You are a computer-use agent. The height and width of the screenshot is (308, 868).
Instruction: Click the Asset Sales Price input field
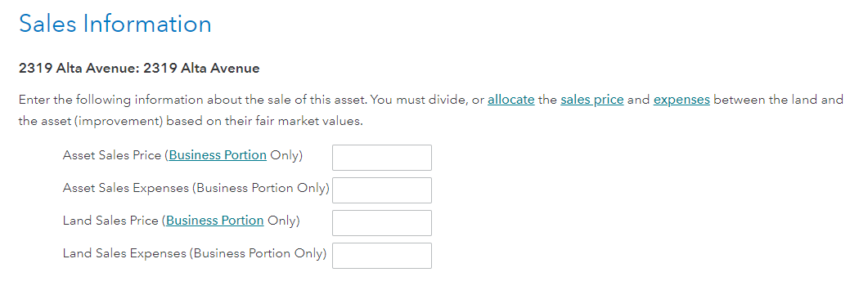pyautogui.click(x=382, y=158)
